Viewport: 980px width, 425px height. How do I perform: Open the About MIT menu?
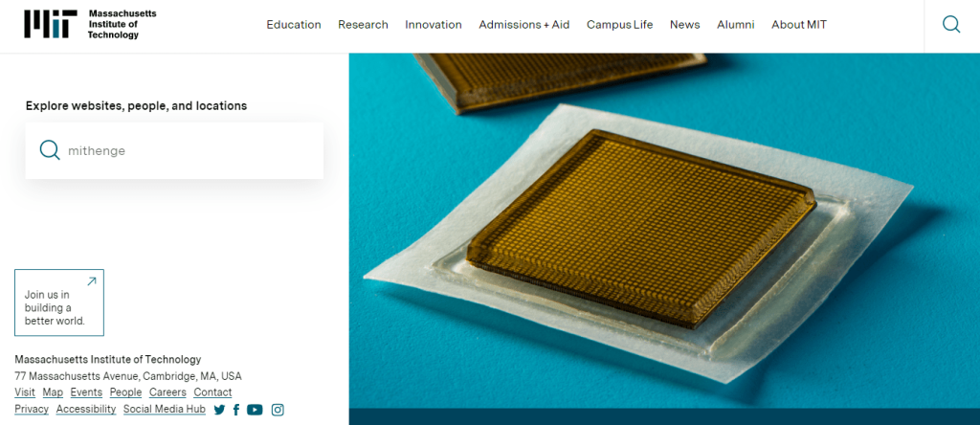coord(799,25)
